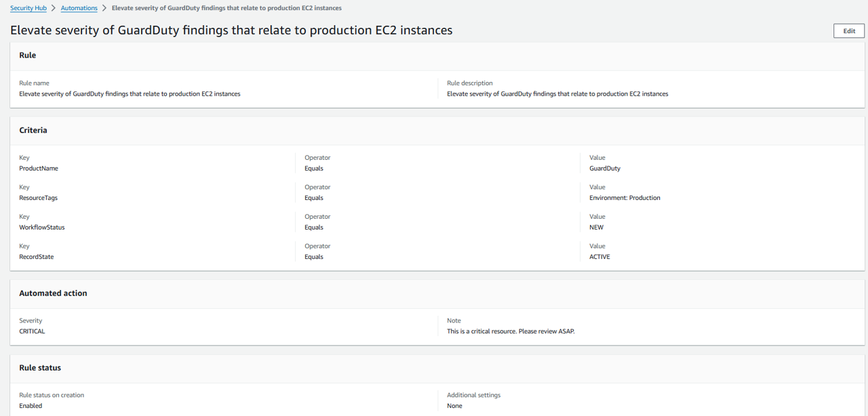Select the ResourceTags key entry
The image size is (868, 416).
click(x=38, y=198)
